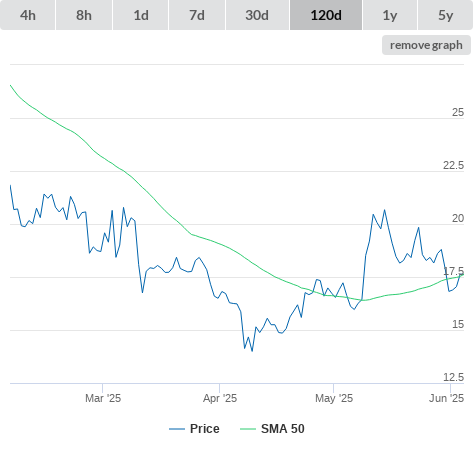Click the 22.5 y-axis value

pos(453,165)
